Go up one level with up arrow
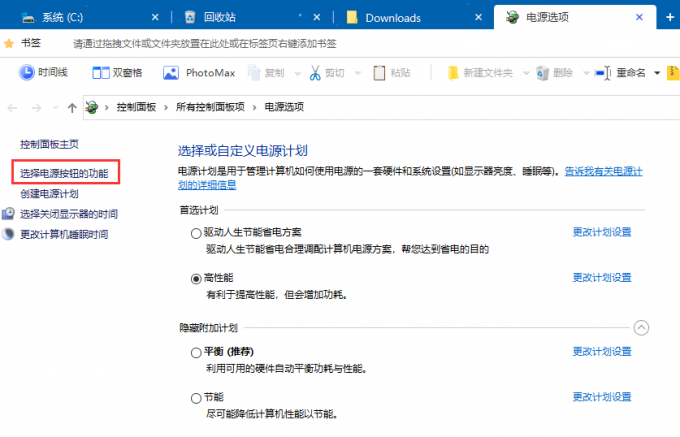Image resolution: width=680 pixels, height=437 pixels. [72, 108]
